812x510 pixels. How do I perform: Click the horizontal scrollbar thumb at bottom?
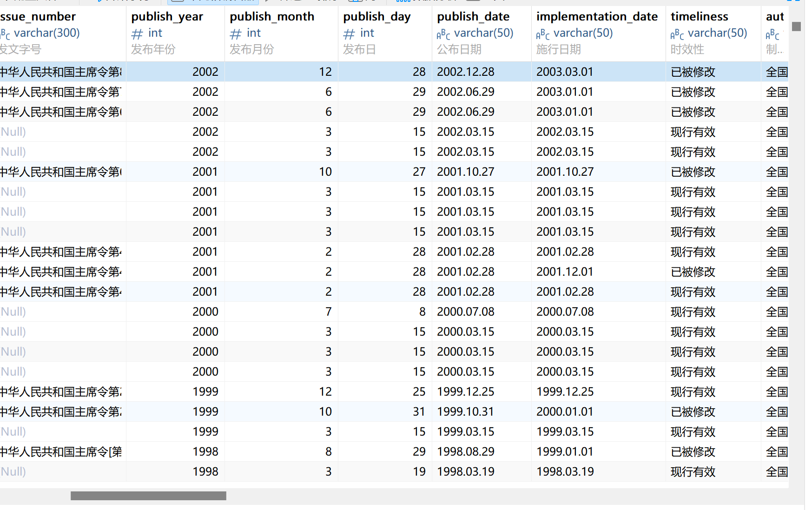click(148, 496)
